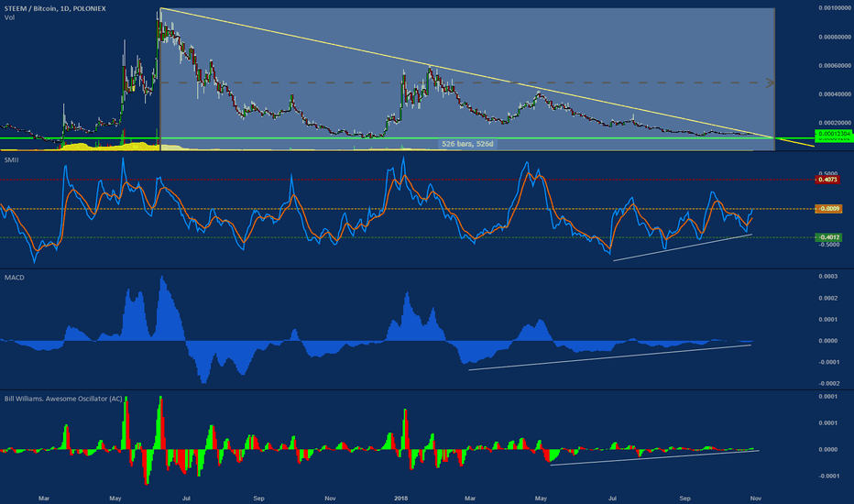Click the Jul 2017 label on time axis

(x=186, y=499)
